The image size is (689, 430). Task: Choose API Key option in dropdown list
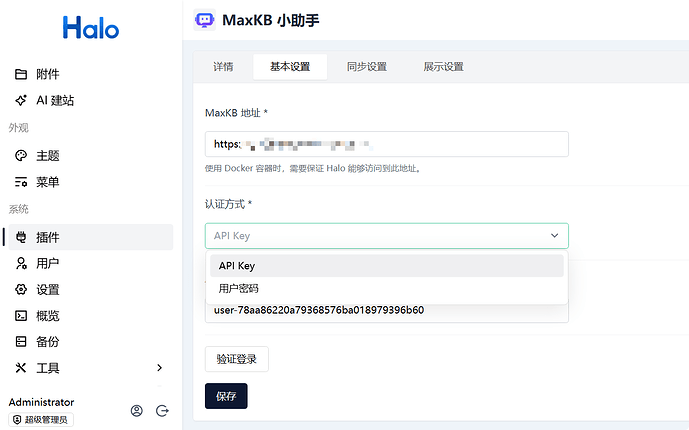point(387,266)
